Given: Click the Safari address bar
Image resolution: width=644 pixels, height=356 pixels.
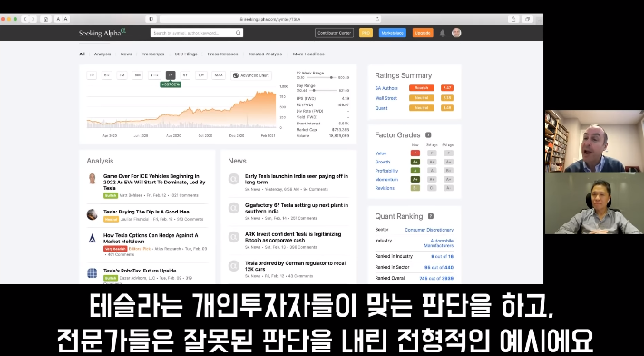Looking at the screenshot, I should click(269, 19).
